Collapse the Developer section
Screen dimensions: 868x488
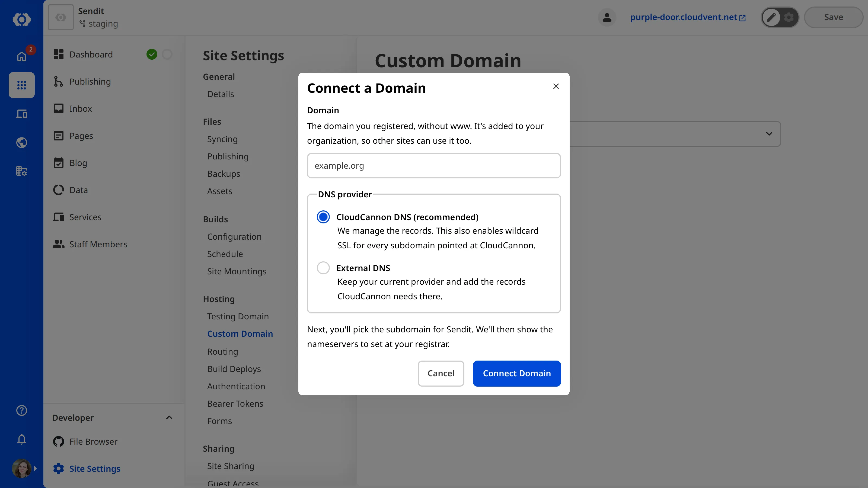(x=169, y=418)
